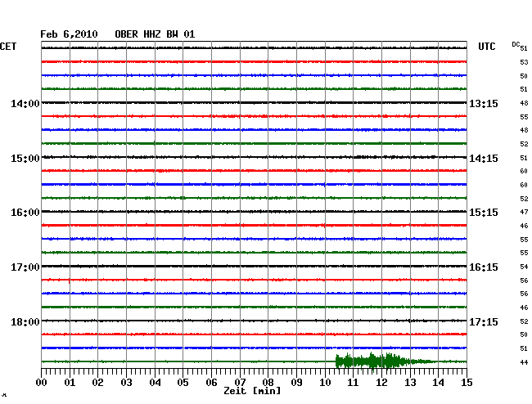Click the 12 minute axis tick label
532x404 pixels.
(x=381, y=382)
